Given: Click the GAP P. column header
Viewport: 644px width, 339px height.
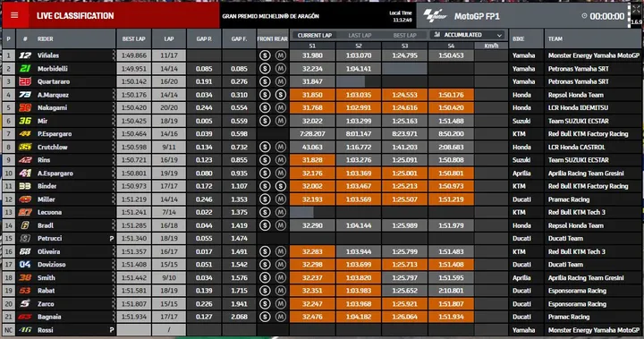Looking at the screenshot, I should [204, 39].
